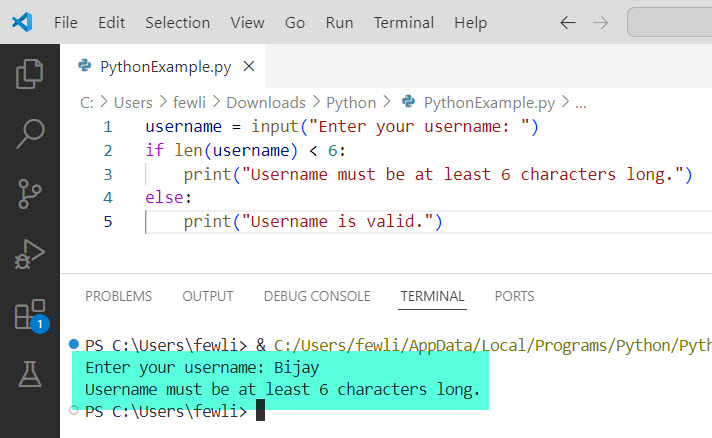Click the VS Code logo icon
The height and width of the screenshot is (438, 712).
pos(22,22)
